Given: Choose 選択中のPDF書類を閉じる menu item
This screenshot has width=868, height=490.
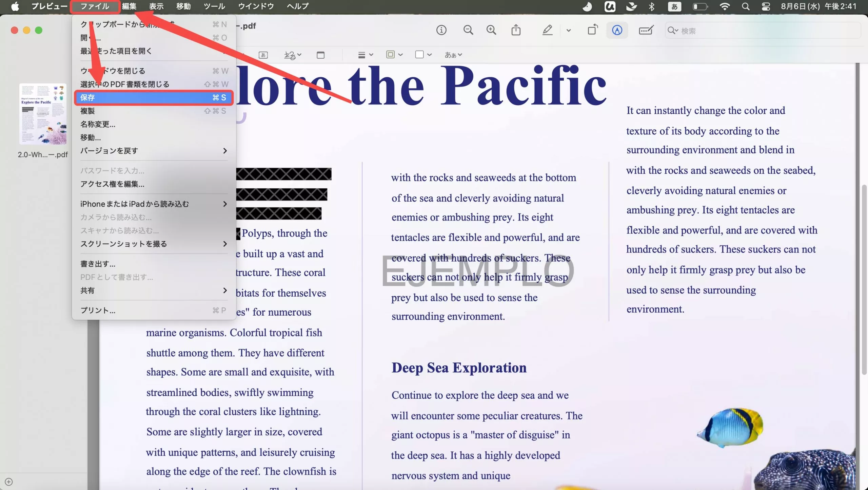Looking at the screenshot, I should 153,84.
